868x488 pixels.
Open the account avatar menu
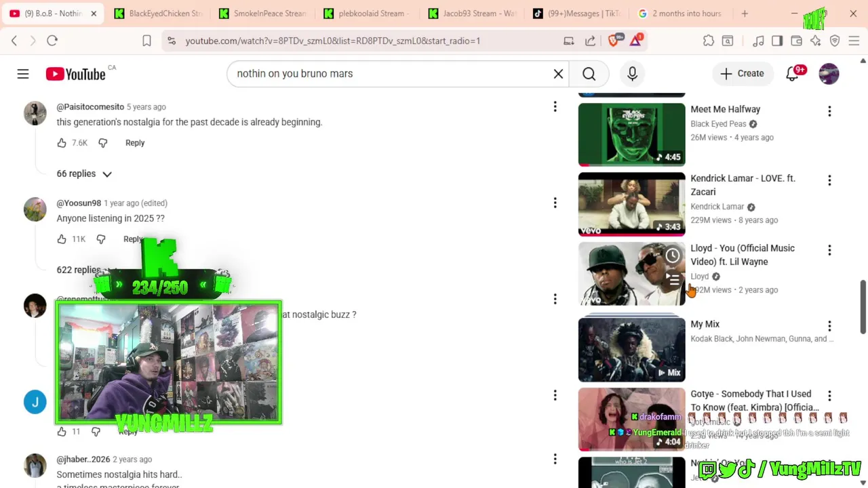(829, 74)
